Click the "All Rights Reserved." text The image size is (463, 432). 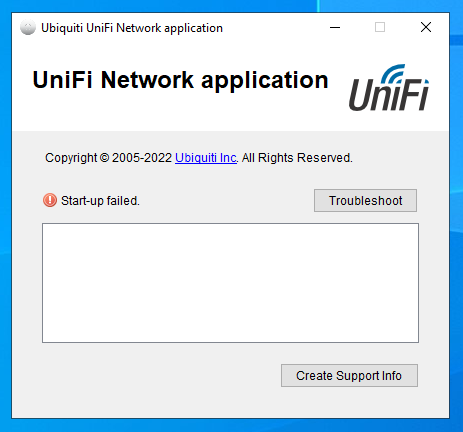pos(297,158)
